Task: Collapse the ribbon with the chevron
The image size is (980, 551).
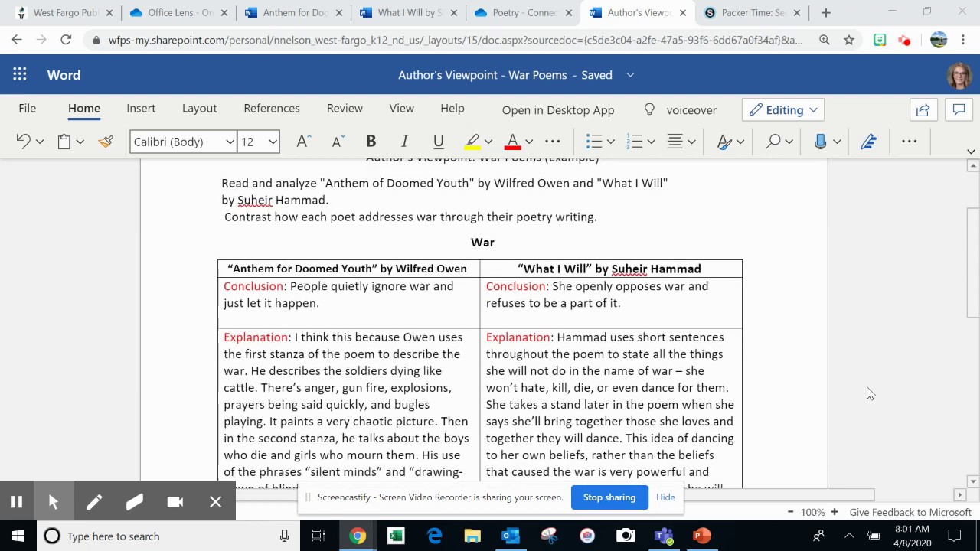Action: point(971,152)
